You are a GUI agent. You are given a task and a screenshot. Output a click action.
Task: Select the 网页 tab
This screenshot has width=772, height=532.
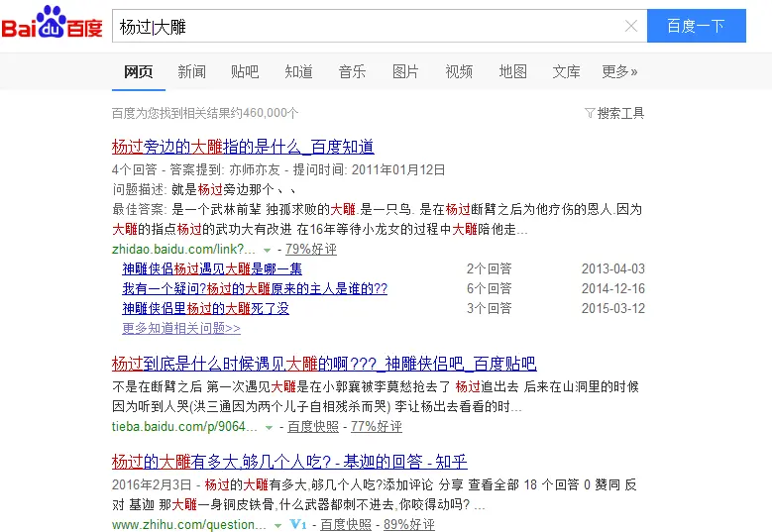pos(139,72)
